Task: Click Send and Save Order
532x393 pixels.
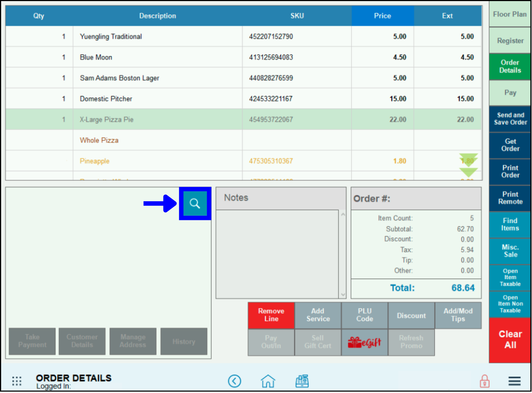Action: (510, 119)
